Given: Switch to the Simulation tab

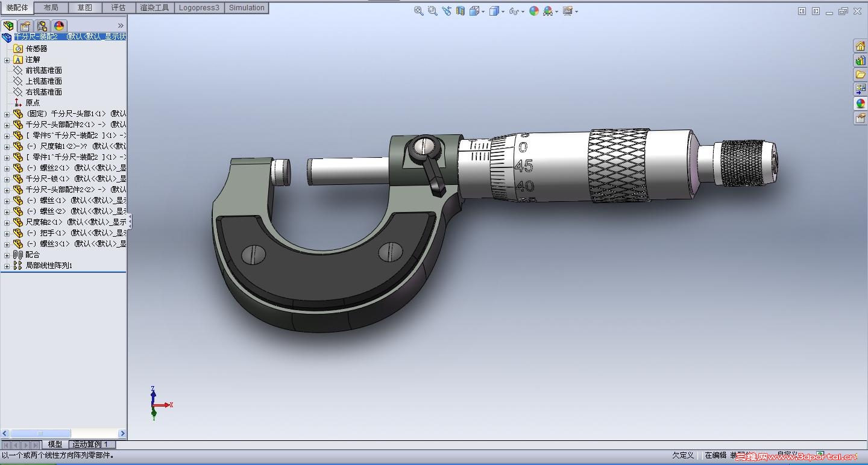Looking at the screenshot, I should click(x=247, y=8).
